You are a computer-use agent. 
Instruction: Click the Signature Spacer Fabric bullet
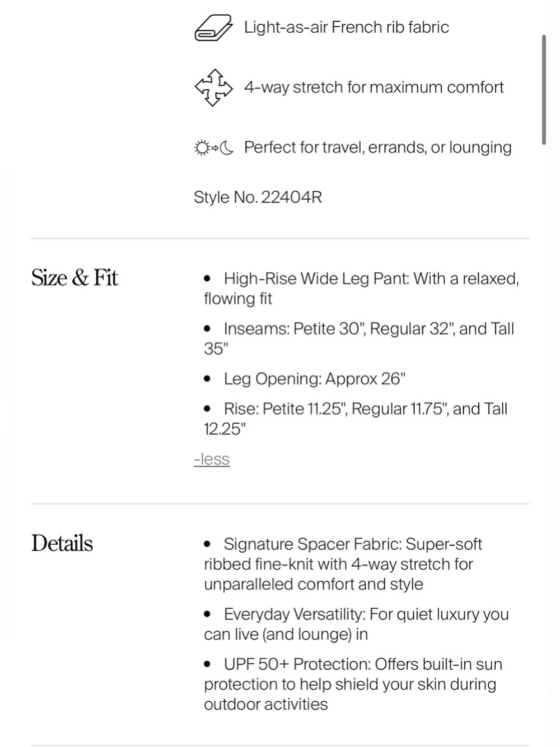pos(343,564)
